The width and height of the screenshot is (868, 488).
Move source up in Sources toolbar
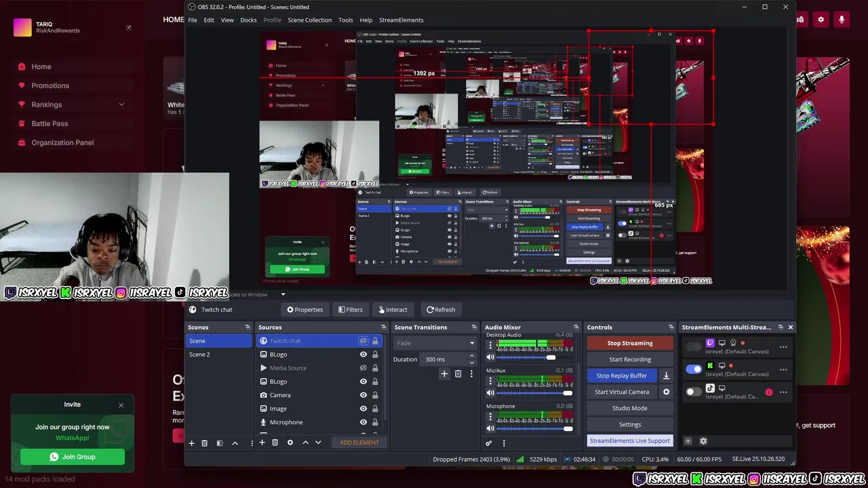(x=305, y=443)
